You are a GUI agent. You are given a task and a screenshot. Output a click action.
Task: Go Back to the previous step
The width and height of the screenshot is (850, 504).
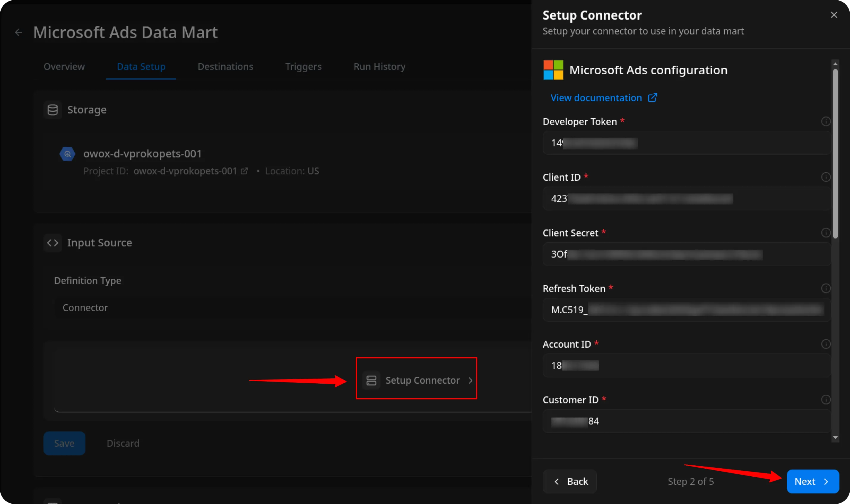570,481
